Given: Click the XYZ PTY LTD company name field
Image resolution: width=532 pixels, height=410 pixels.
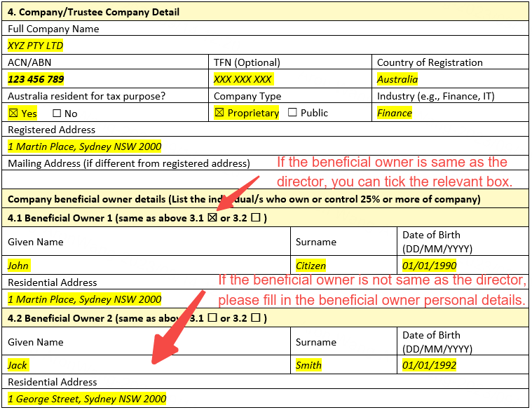Looking at the screenshot, I should click(x=265, y=46).
